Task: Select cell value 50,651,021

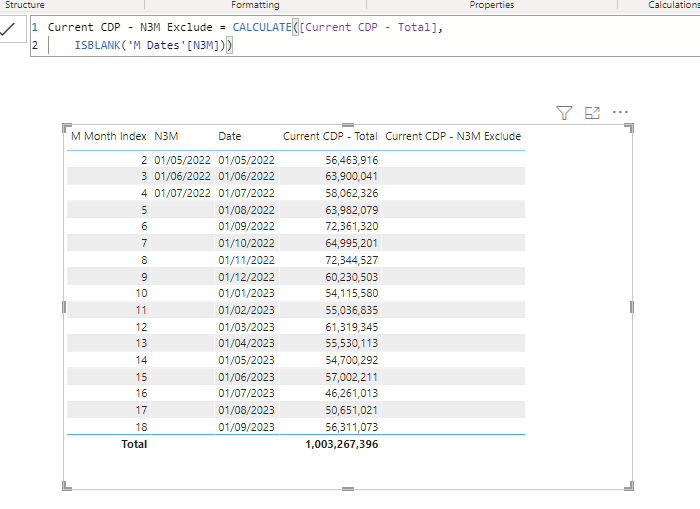Action: click(351, 410)
